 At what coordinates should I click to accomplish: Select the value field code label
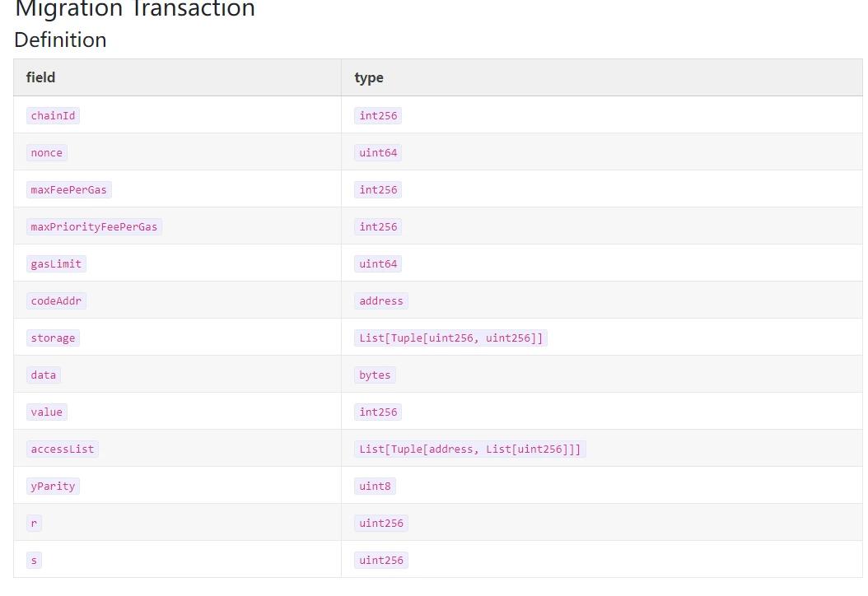(x=46, y=412)
